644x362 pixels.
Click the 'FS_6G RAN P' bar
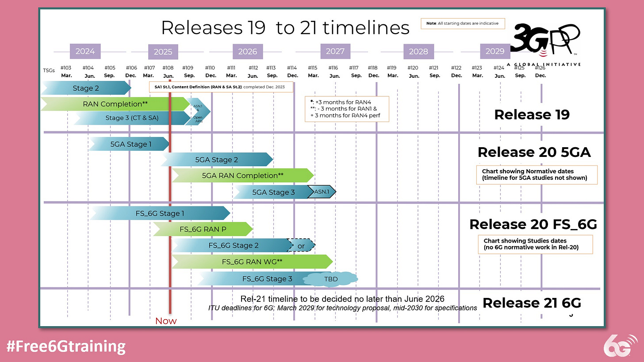coord(203,229)
